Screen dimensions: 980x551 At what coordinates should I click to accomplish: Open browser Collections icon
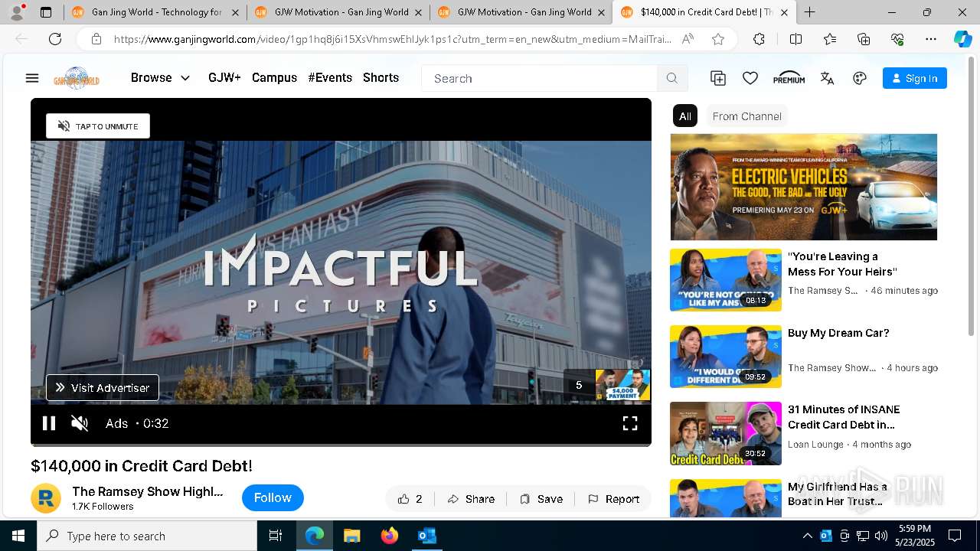pos(864,39)
